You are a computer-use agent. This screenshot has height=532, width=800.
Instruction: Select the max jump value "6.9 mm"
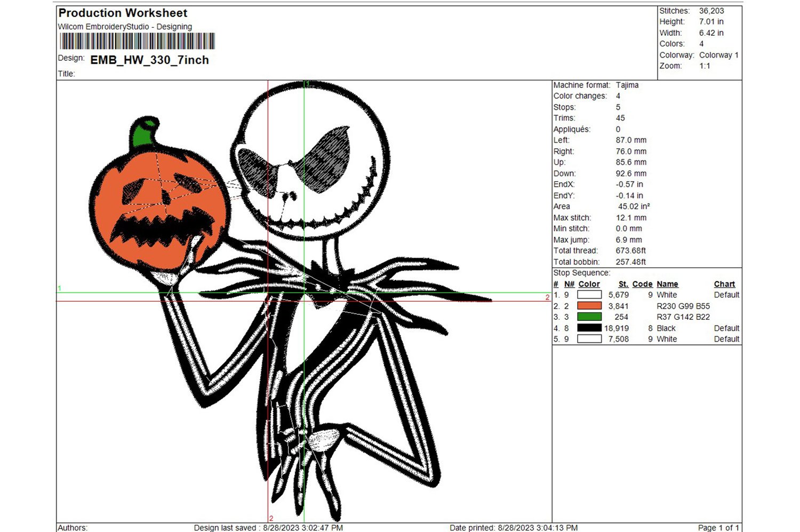[x=629, y=240]
